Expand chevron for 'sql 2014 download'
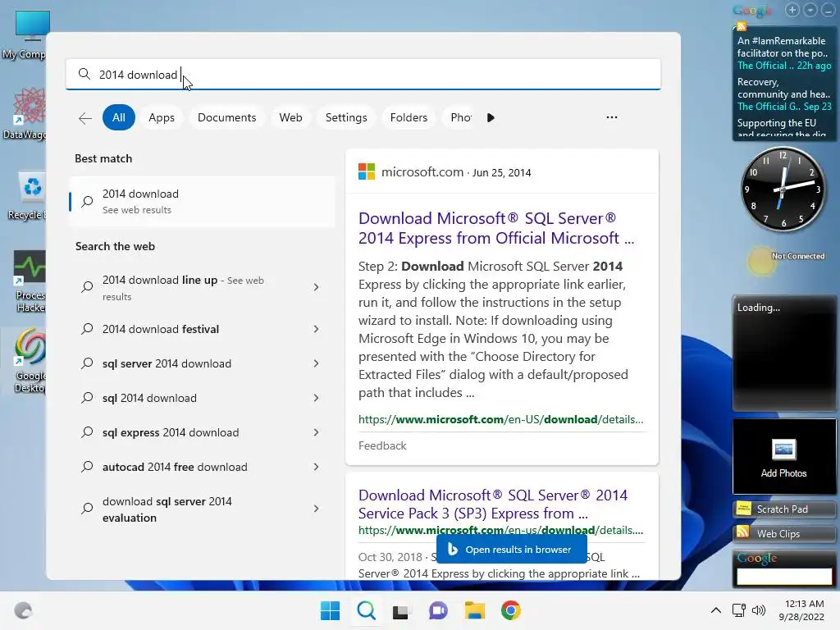Screen dimensions: 840x630 (316, 398)
